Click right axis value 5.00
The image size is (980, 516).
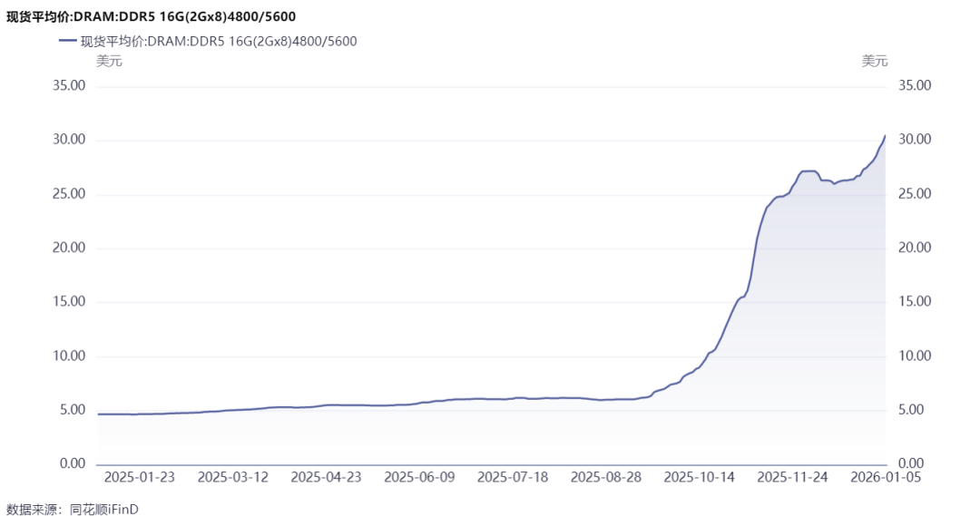911,410
